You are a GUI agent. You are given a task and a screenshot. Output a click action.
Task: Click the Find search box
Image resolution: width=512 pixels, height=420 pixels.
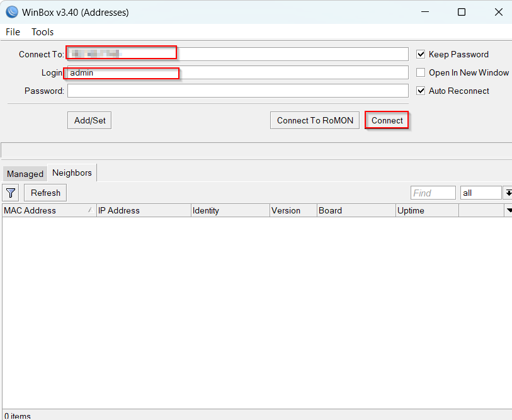coord(433,193)
